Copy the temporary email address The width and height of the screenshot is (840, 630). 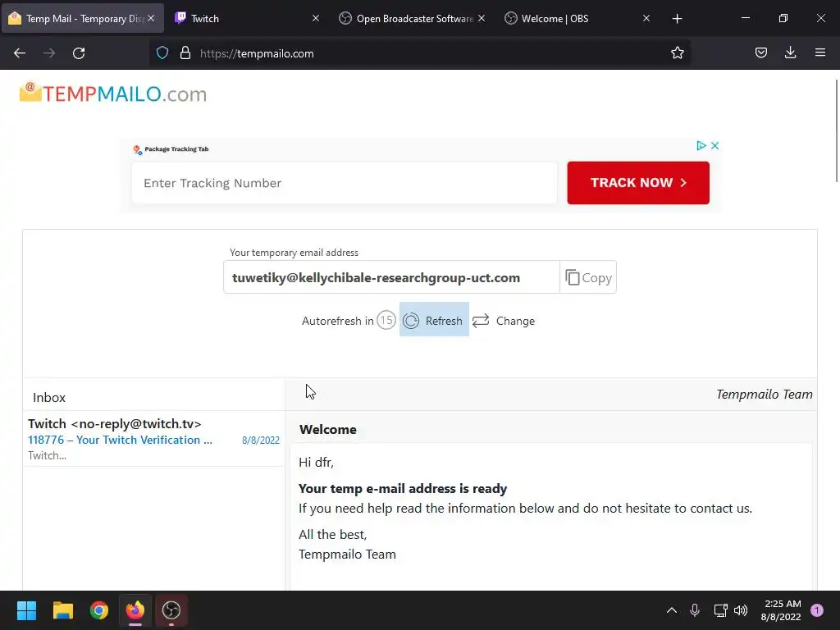pyautogui.click(x=588, y=277)
